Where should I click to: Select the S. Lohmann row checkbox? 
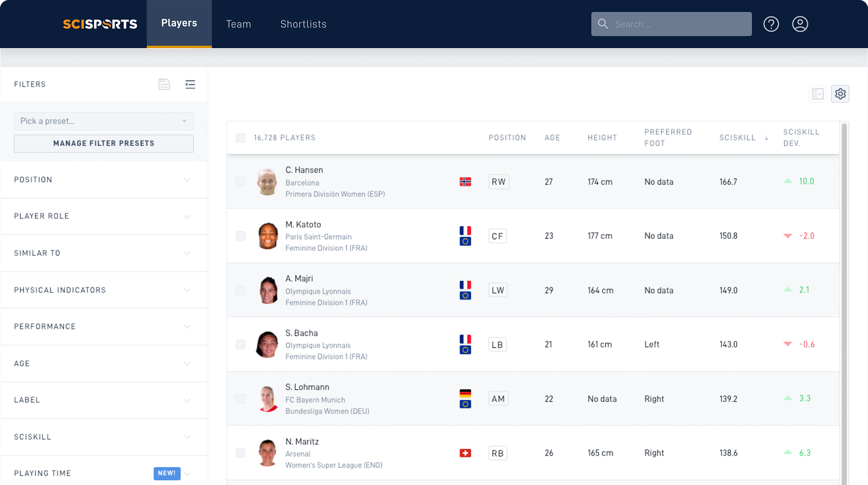(x=240, y=399)
